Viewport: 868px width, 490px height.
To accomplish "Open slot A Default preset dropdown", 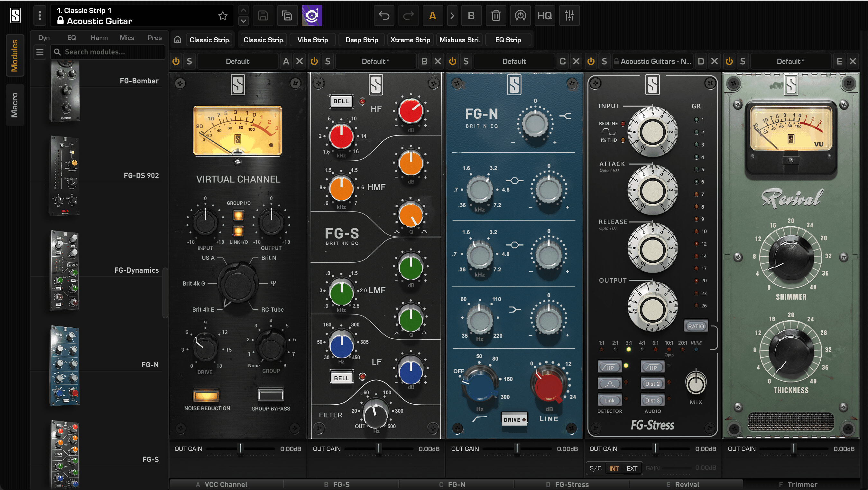I will tap(237, 61).
